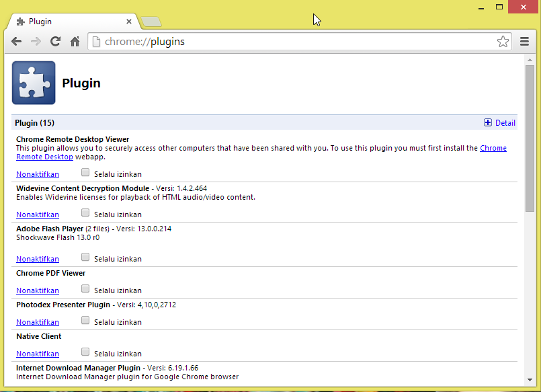The image size is (541, 392).
Task: Click the Detail link
Action: pyautogui.click(x=505, y=123)
